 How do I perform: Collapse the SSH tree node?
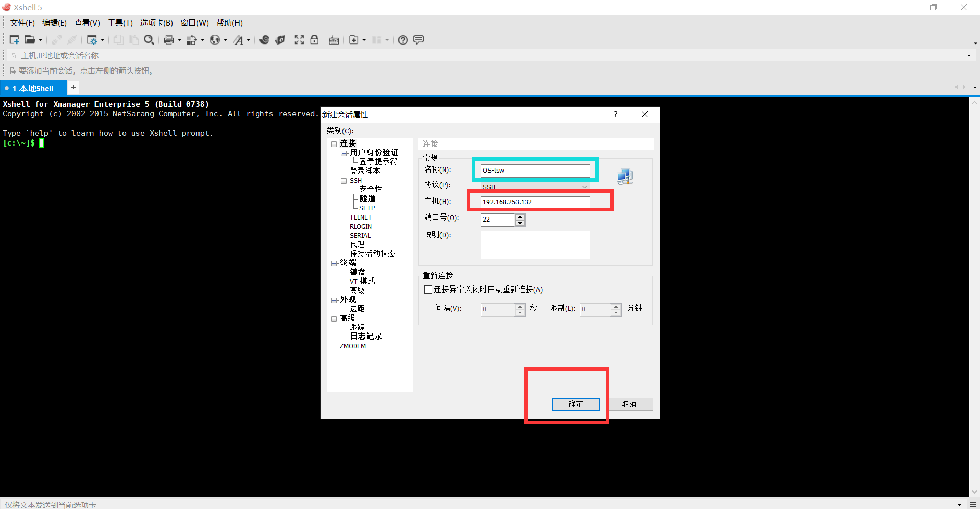coord(344,181)
